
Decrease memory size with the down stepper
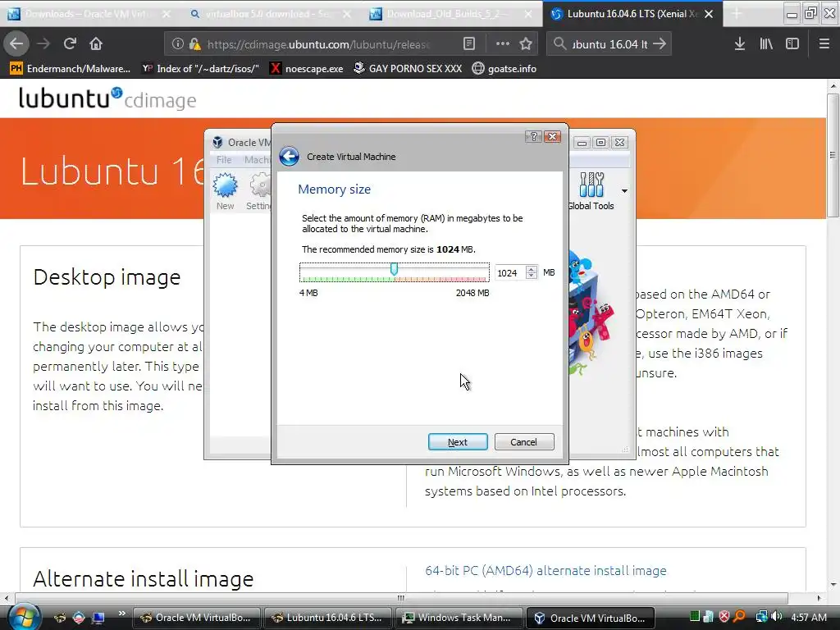pos(532,276)
